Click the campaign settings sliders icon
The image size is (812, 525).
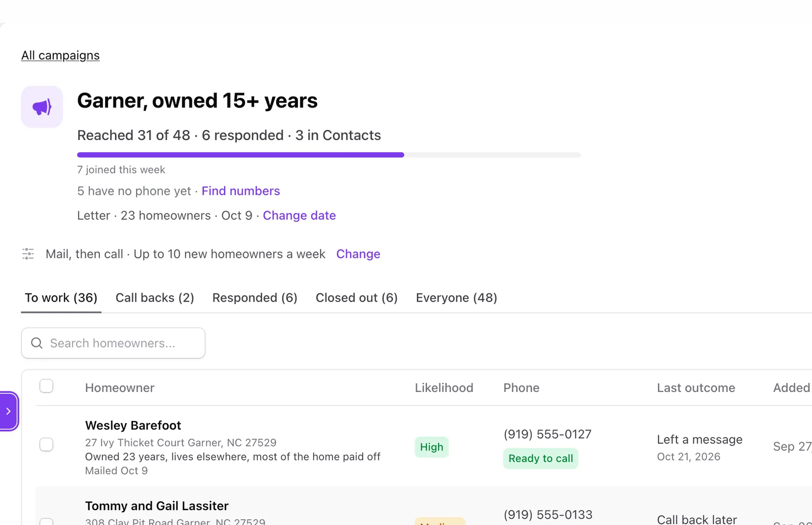click(x=28, y=254)
